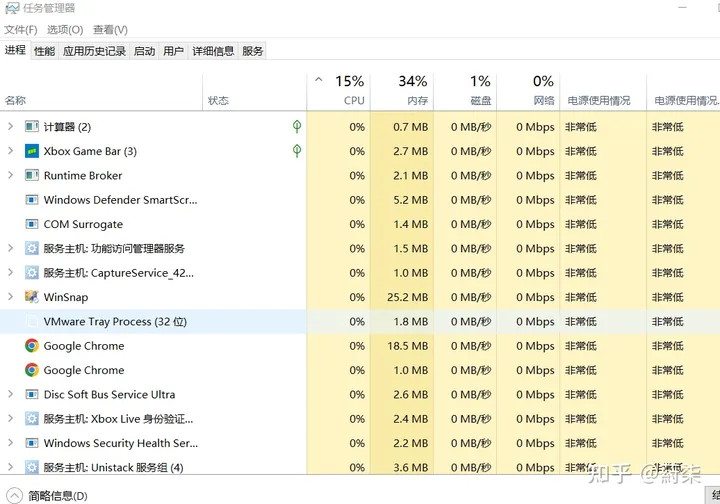Click the COM Surrogate icon
This screenshot has width=720, height=504.
(32, 224)
